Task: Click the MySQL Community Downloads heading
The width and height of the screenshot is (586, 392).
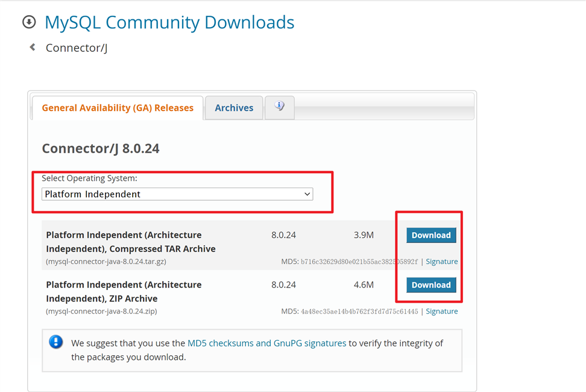Action: coord(169,22)
